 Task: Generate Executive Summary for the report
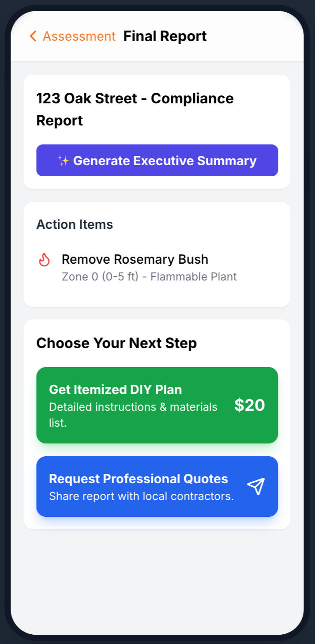(157, 160)
